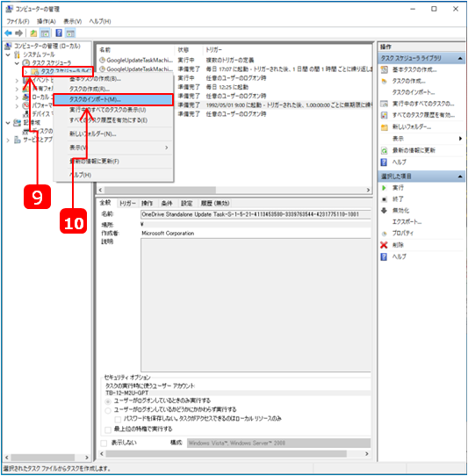Click すべてのタスク履歴を有効 in actions pane
468x476 pixels.
coord(423,115)
